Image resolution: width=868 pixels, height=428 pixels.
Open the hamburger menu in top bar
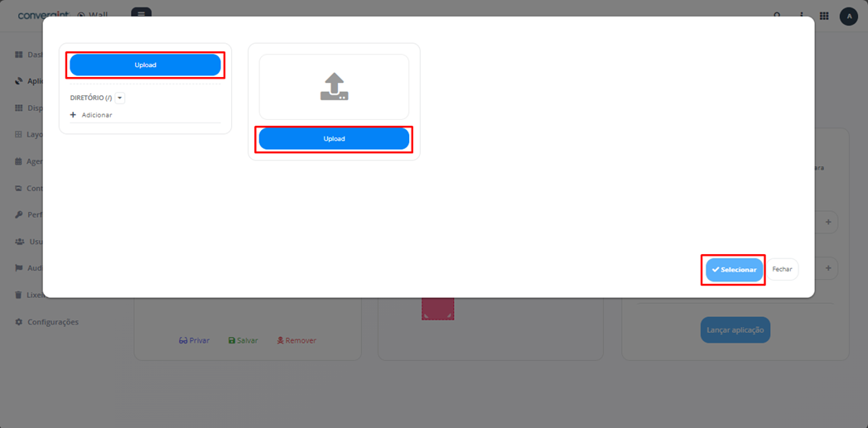[x=141, y=13]
